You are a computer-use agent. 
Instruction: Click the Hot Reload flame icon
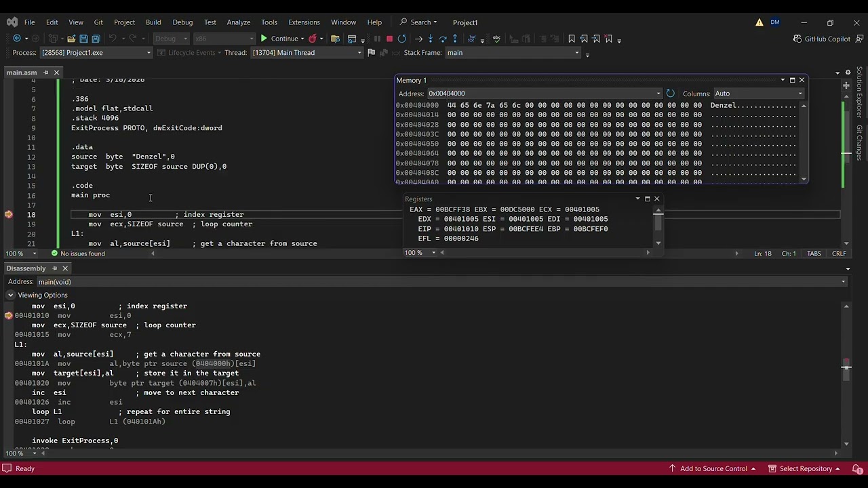tap(313, 39)
